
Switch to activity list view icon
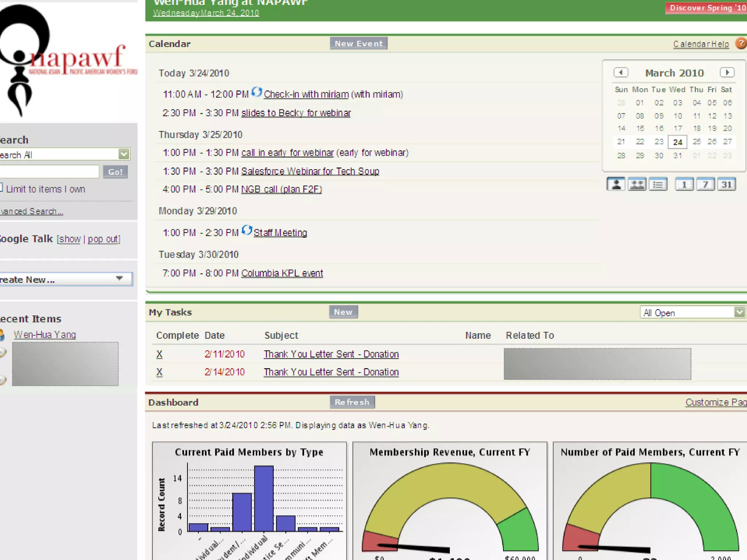pos(658,184)
